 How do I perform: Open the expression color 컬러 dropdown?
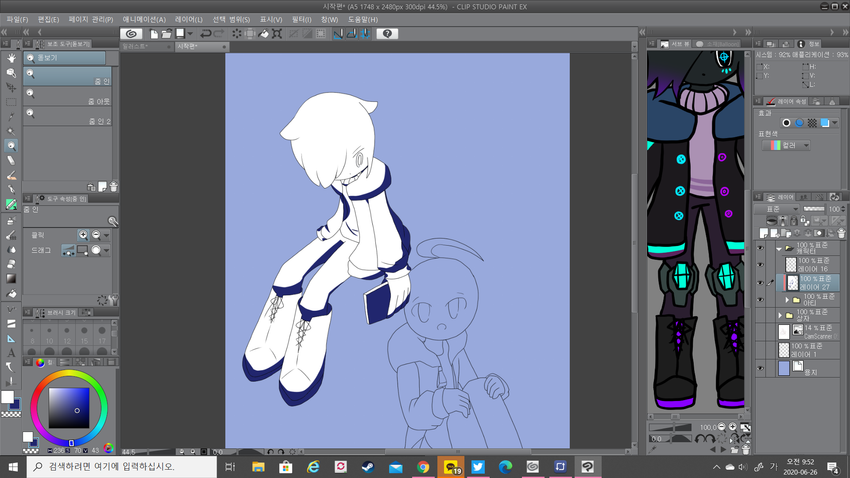click(x=786, y=145)
